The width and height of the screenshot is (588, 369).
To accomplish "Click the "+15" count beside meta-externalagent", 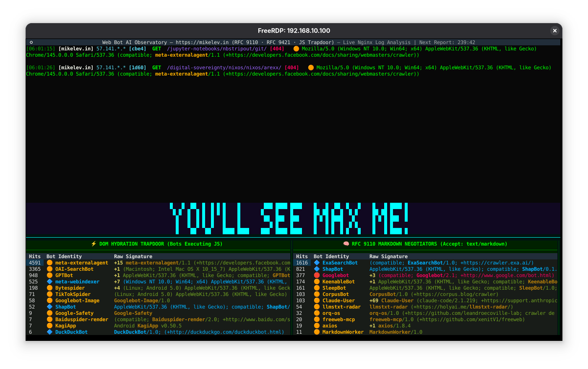I will coord(118,263).
